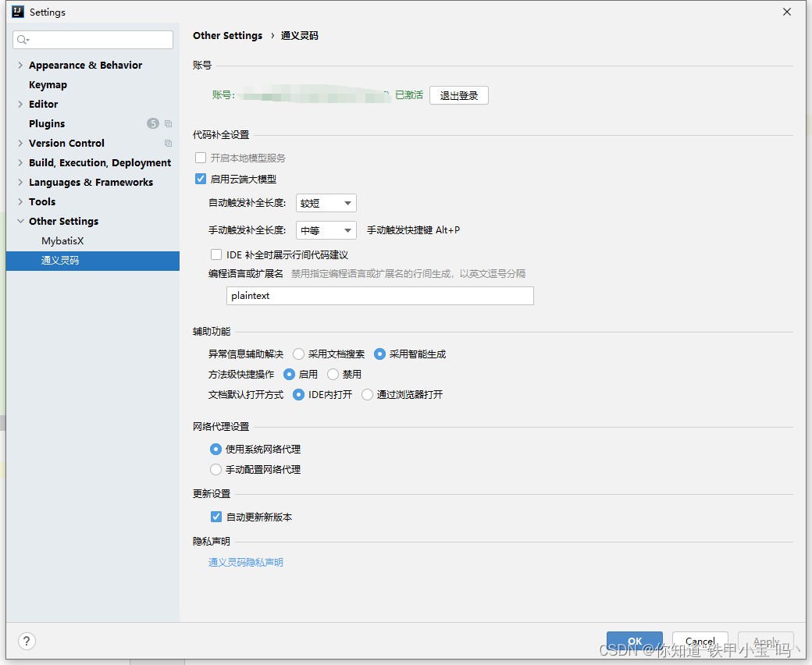The height and width of the screenshot is (665, 812).
Task: Click the 已激活 status text
Action: coord(409,95)
